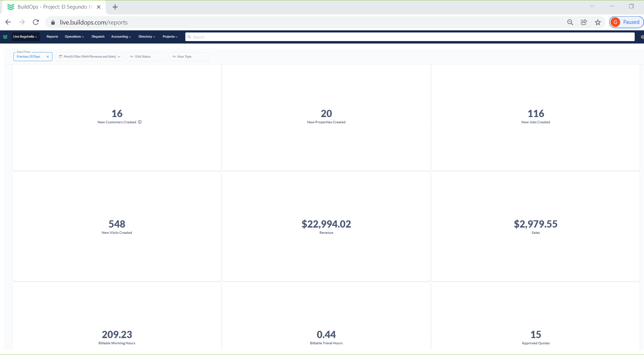Open the Dispatch page
This screenshot has width=644, height=355.
(98, 37)
